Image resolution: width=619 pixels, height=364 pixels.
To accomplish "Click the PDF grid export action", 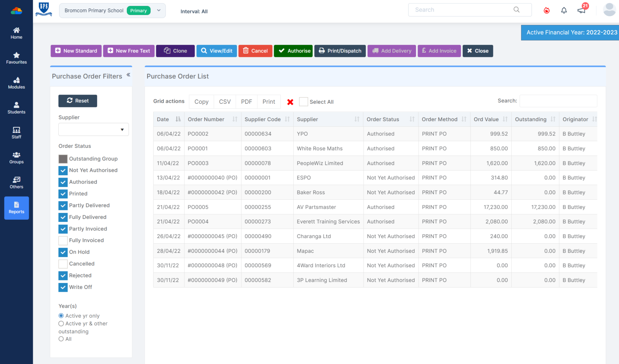I will click(246, 102).
